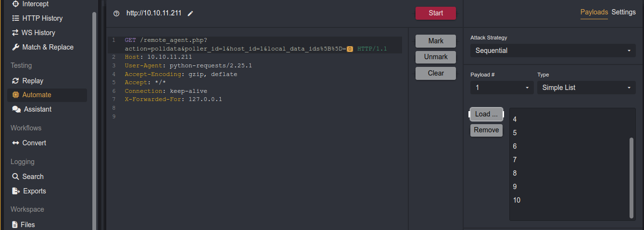Open HTTP History list icon

[x=15, y=18]
